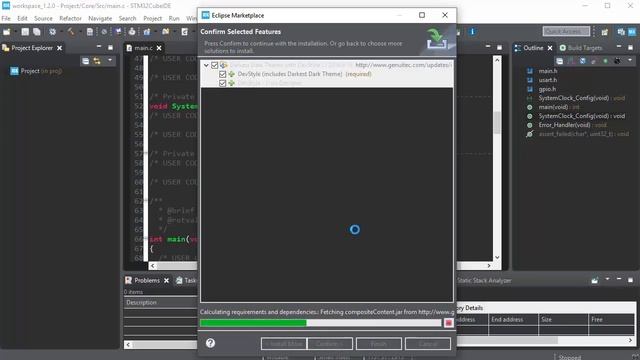This screenshot has height=360, width=640.
Task: Select the blue MX perspective icon
Action: (632, 31)
